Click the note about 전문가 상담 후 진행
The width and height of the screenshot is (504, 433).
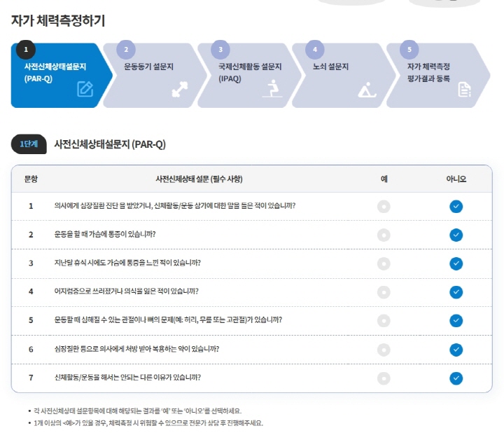coord(148,423)
